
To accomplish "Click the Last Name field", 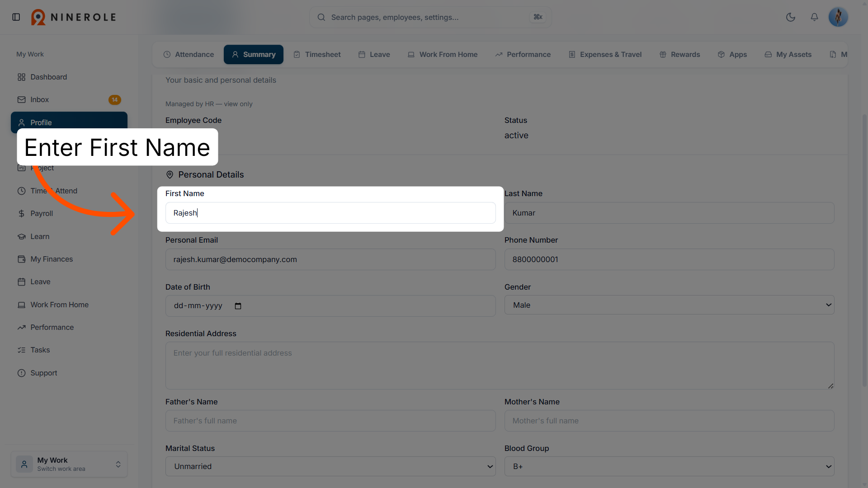I will tap(669, 213).
